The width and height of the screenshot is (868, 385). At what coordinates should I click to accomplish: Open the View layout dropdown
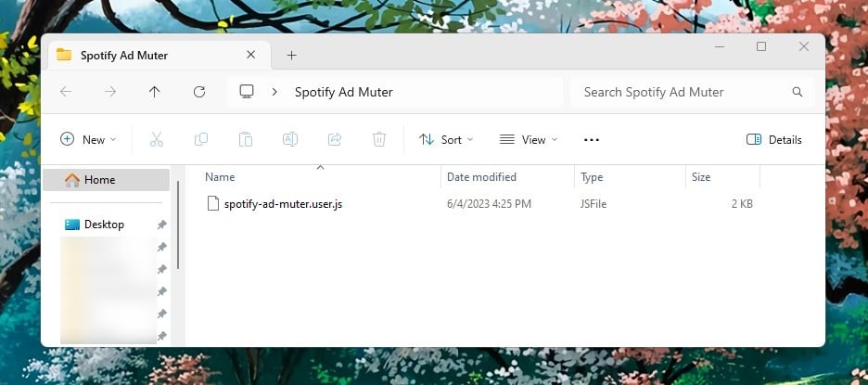coord(529,139)
